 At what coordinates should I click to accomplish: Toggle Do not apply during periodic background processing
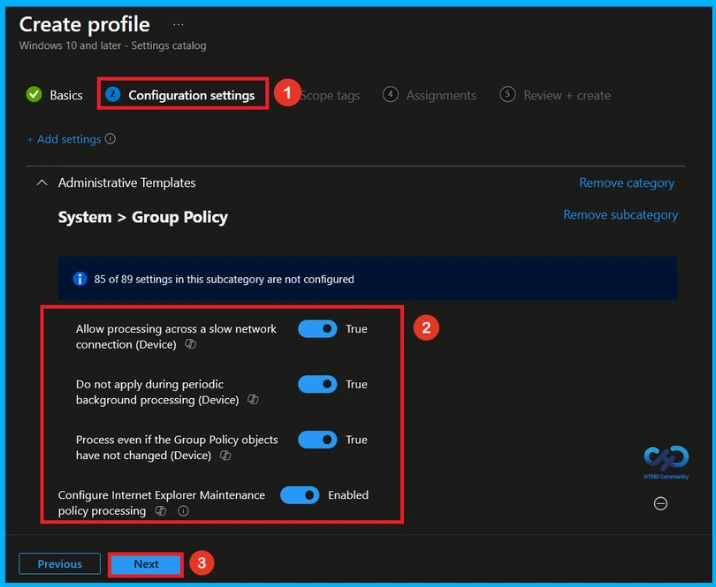pos(317,384)
